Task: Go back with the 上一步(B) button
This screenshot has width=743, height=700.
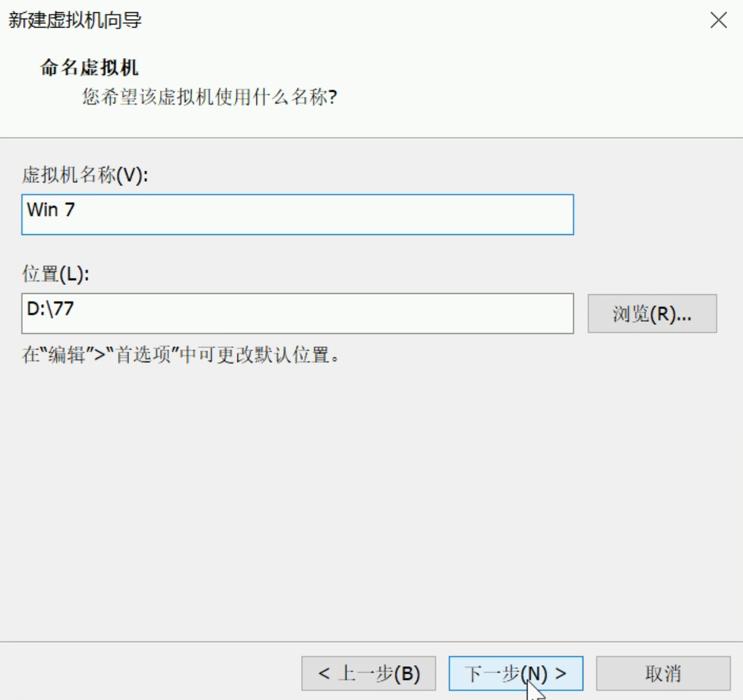Action: point(368,674)
